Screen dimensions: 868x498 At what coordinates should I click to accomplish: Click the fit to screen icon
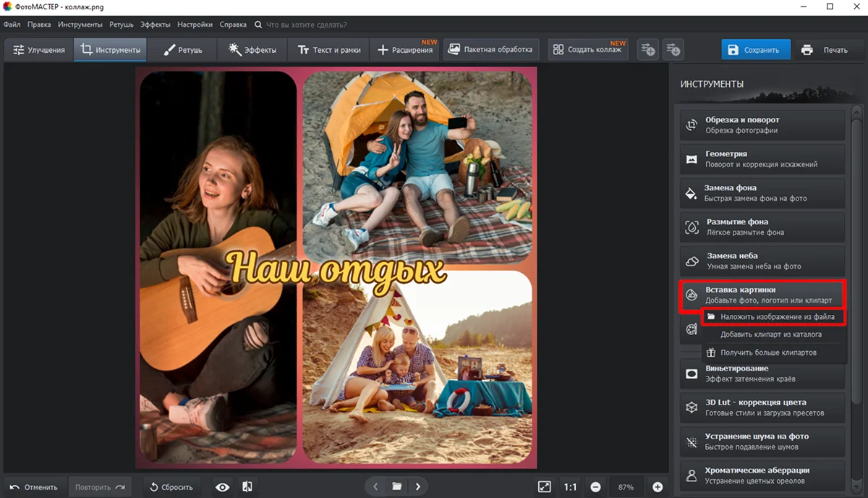(x=544, y=487)
